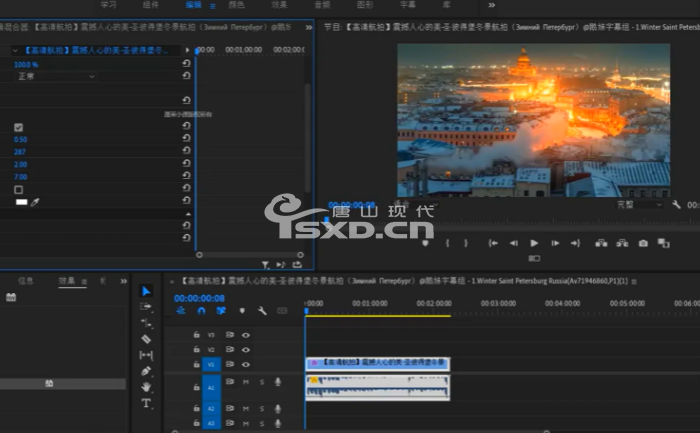700x433 pixels.
Task: Click Go to In point button
Action: 493,243
